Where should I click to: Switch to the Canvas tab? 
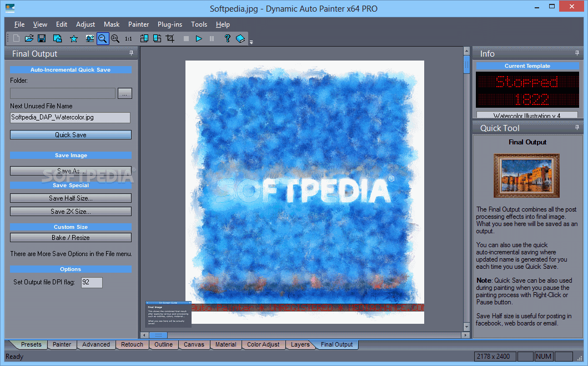[194, 344]
